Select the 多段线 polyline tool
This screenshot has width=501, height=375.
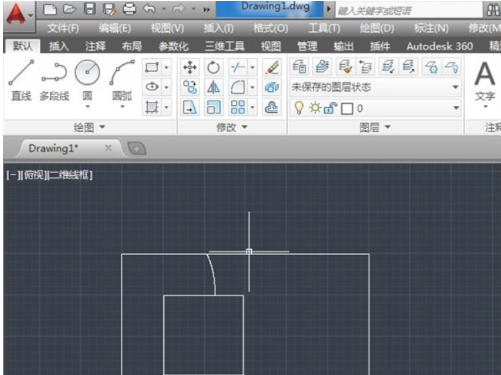(x=55, y=81)
